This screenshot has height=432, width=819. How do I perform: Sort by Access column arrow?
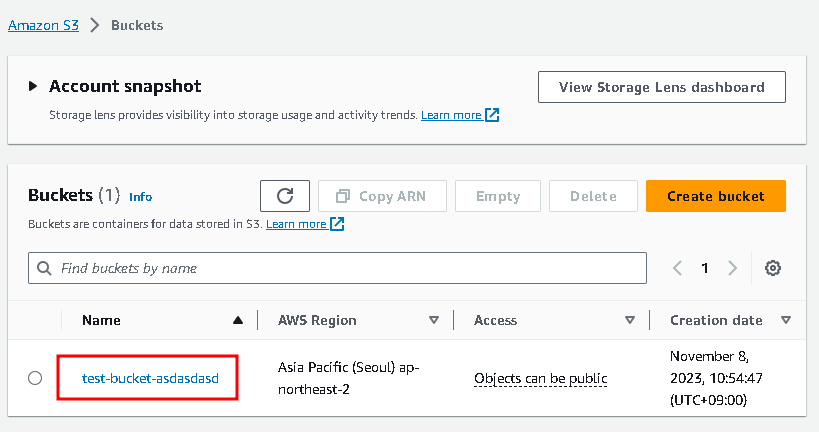[630, 320]
